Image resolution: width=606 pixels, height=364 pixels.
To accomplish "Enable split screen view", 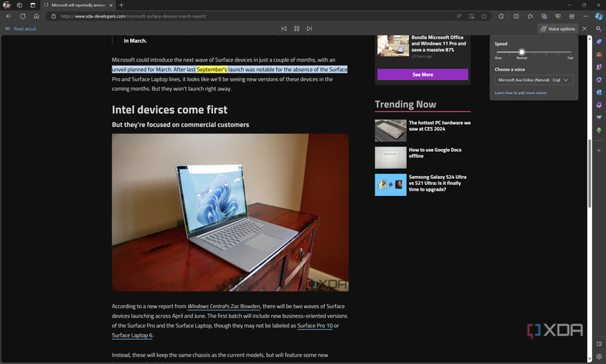I will click(516, 16).
